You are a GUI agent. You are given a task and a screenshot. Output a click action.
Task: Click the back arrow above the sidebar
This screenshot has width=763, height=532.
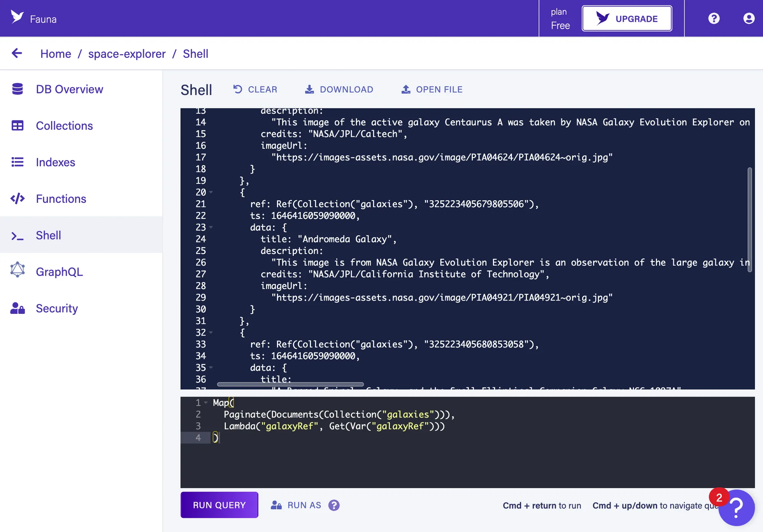pyautogui.click(x=17, y=53)
